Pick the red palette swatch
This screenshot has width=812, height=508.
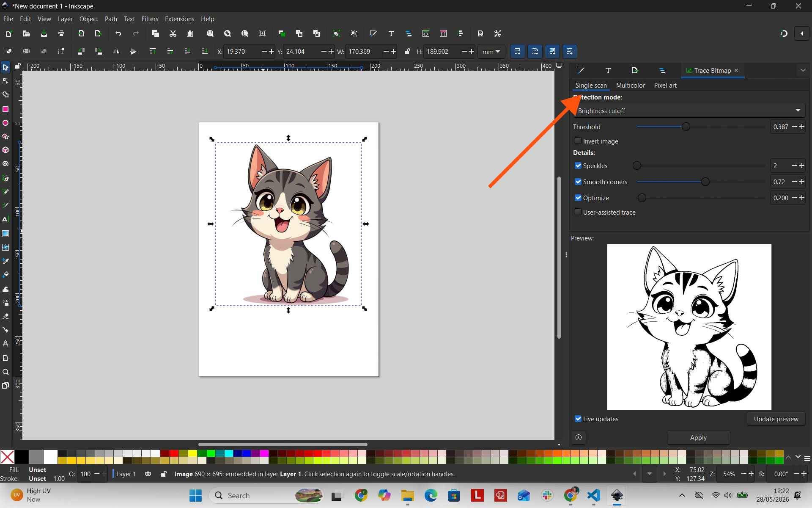point(173,453)
